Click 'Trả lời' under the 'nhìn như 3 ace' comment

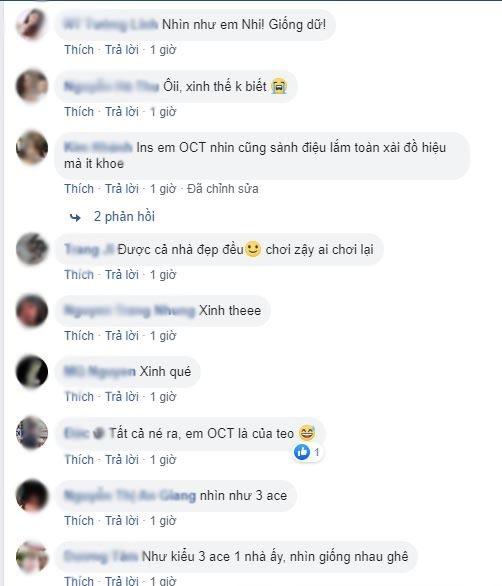(121, 521)
